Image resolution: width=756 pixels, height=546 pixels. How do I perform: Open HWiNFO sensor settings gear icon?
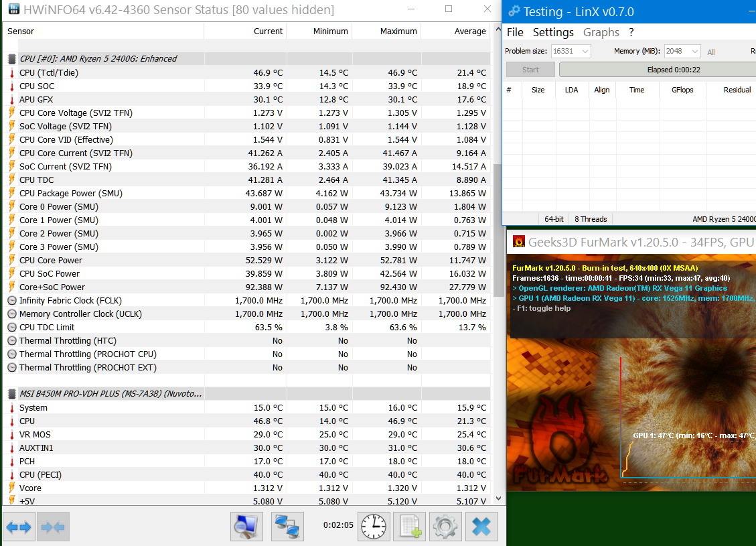445,526
